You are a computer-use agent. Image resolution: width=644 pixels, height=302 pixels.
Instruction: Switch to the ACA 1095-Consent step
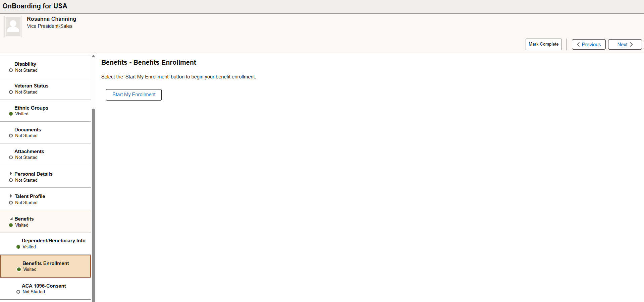click(44, 286)
